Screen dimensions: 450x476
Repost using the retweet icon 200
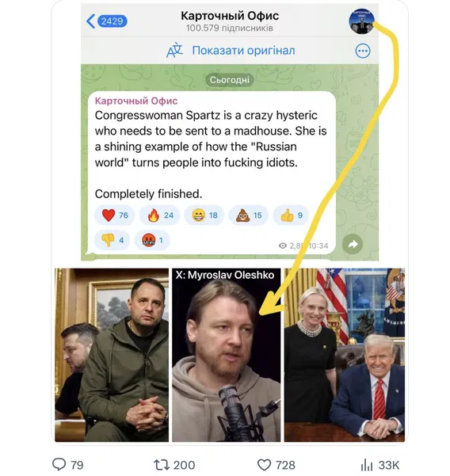point(174,465)
